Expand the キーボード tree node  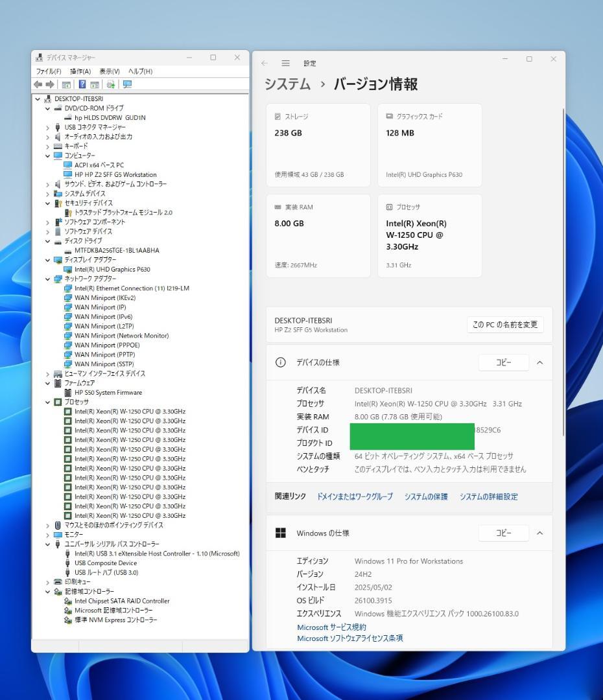click(47, 146)
